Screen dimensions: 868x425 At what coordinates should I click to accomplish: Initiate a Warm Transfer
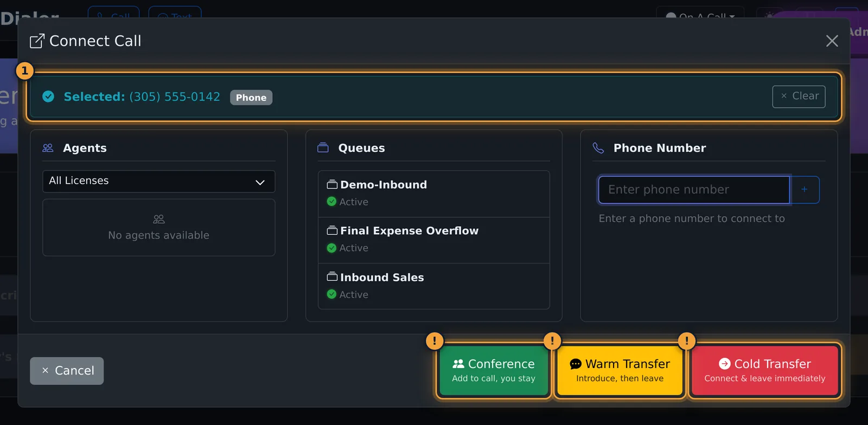(620, 370)
